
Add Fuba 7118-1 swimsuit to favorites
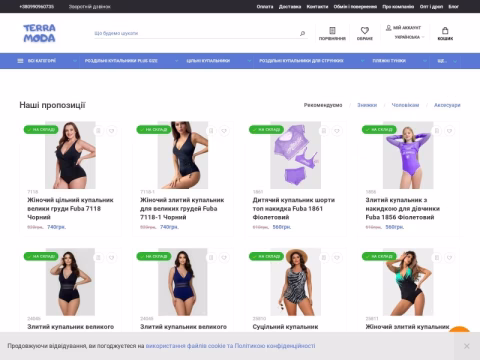pyautogui.click(x=224, y=131)
